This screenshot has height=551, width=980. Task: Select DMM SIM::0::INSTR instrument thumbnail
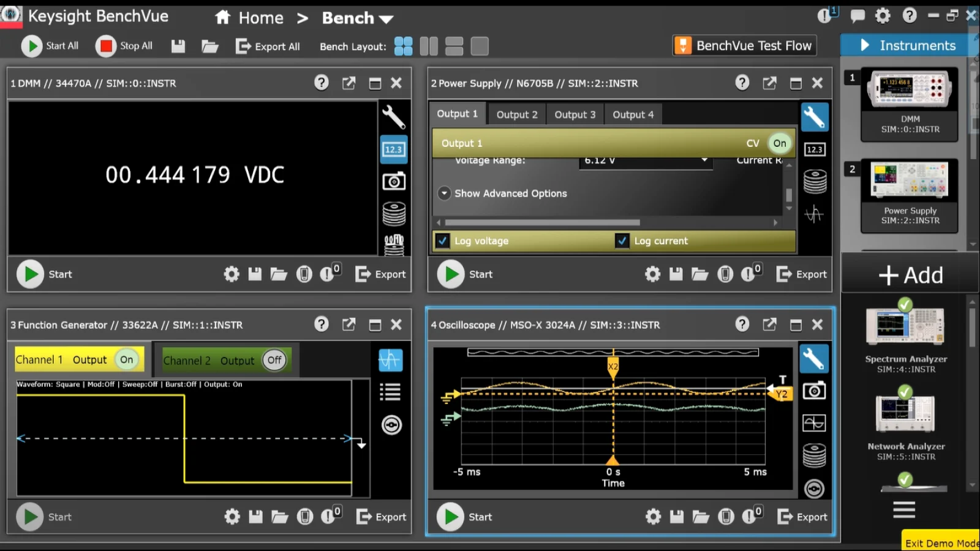click(910, 104)
